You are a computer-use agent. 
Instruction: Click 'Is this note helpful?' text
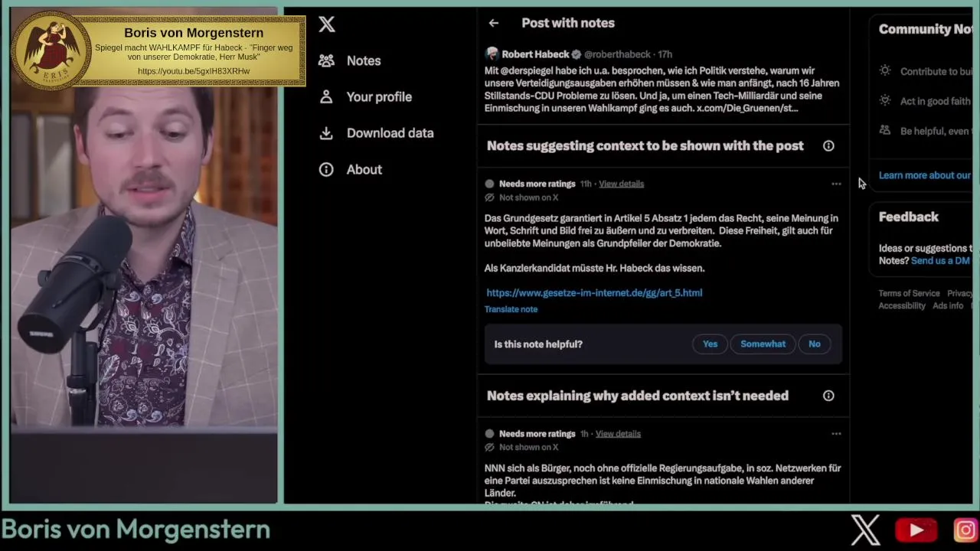538,344
